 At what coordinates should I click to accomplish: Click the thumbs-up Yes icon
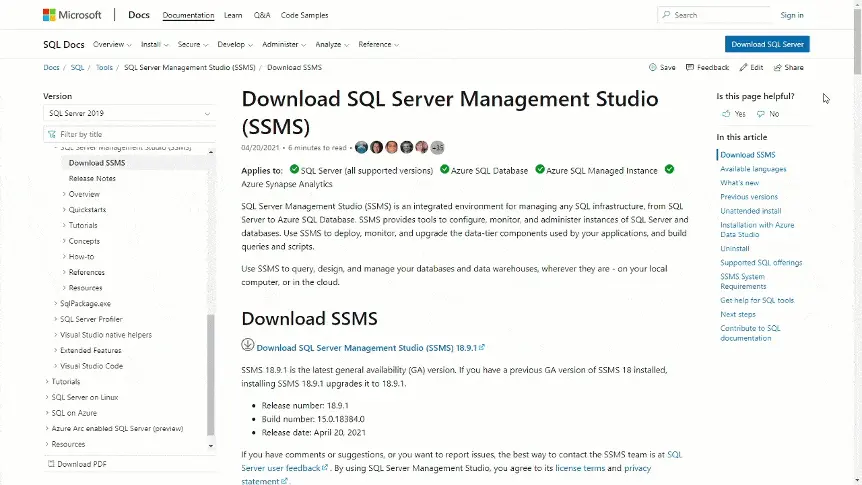click(x=725, y=114)
